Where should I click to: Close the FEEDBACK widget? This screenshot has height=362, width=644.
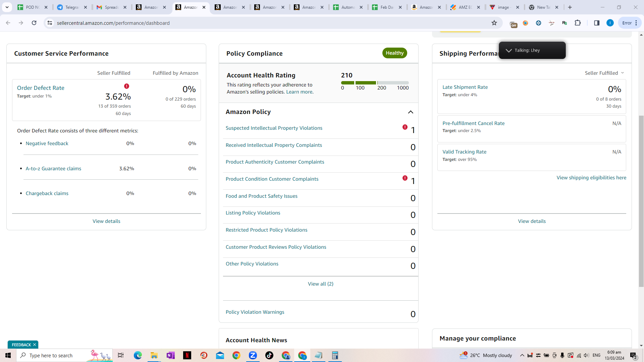(35, 345)
